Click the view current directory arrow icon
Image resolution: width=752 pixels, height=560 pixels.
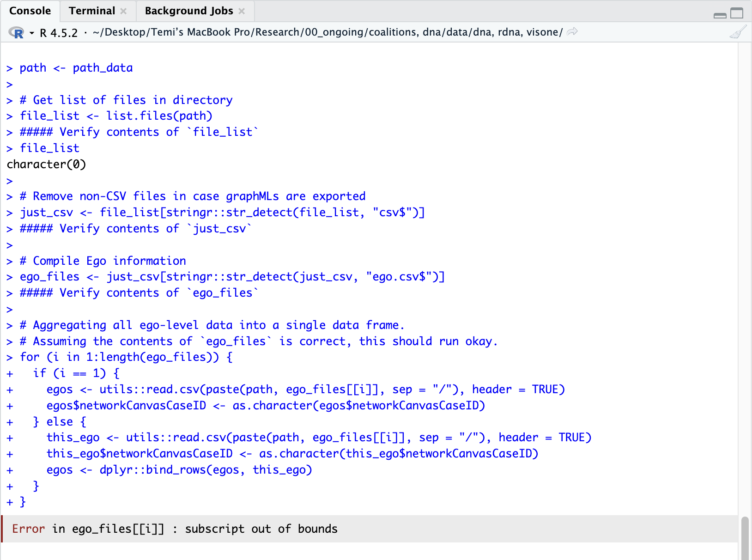[x=572, y=32]
